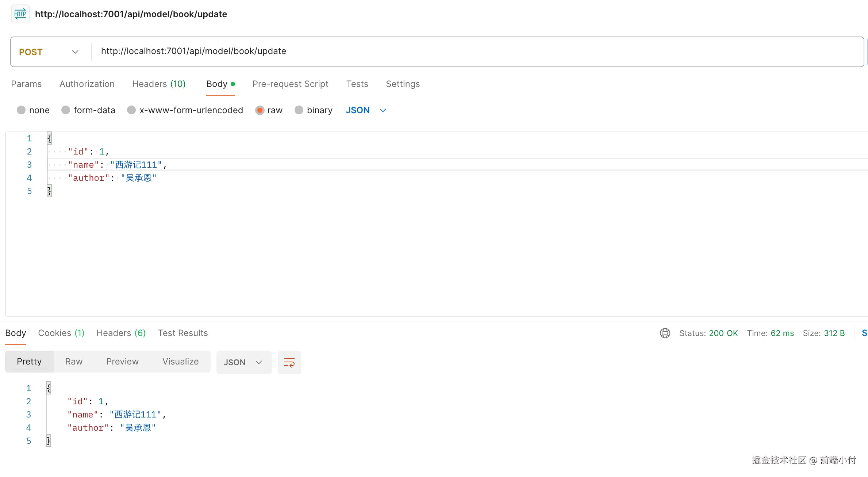
Task: Click the globe network icon near Status
Action: point(665,333)
